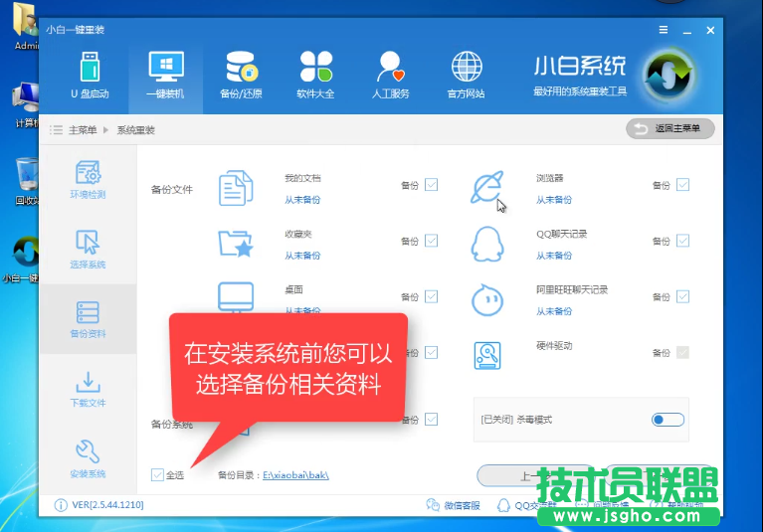Image resolution: width=763 pixels, height=532 pixels.
Task: Open 微信客服 in status bar
Action: [453, 505]
